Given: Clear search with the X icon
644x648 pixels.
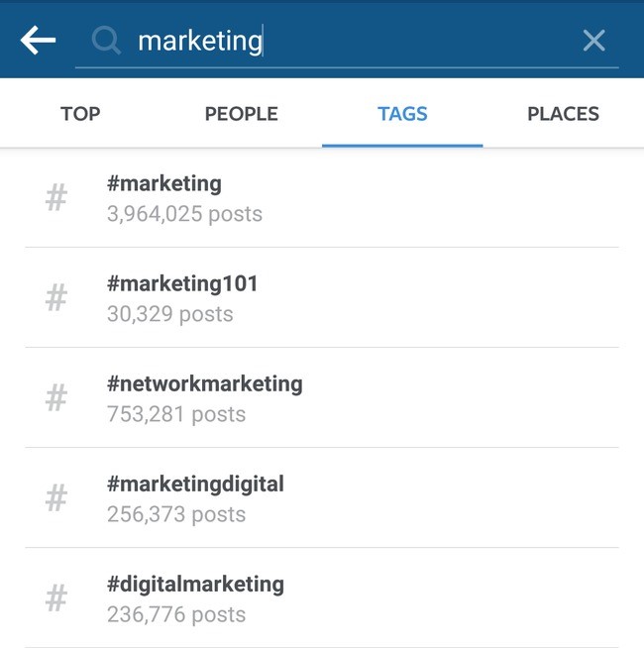Looking at the screenshot, I should pos(594,41).
